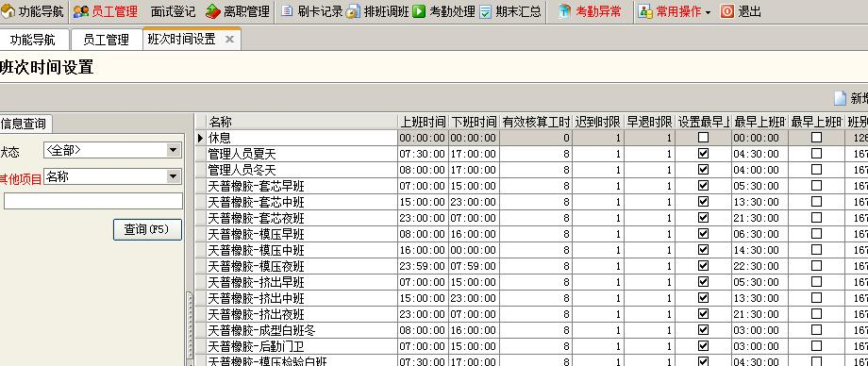Click the row indicator arrow for 休息

click(200, 138)
